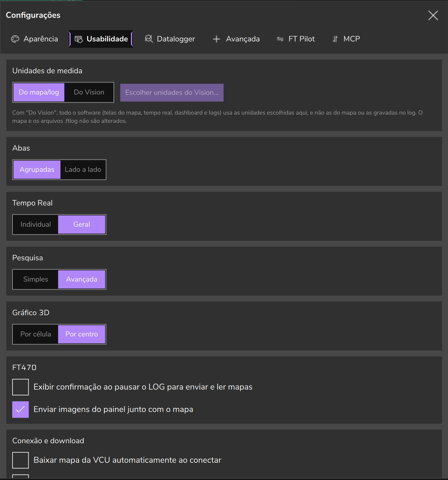Click the palette icon beside Aparência
This screenshot has height=480, width=448.
tap(15, 39)
